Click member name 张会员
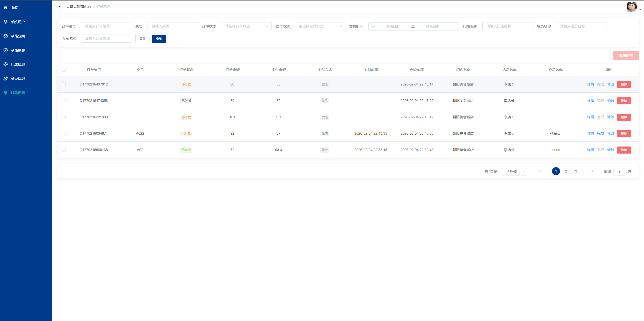 point(555,133)
